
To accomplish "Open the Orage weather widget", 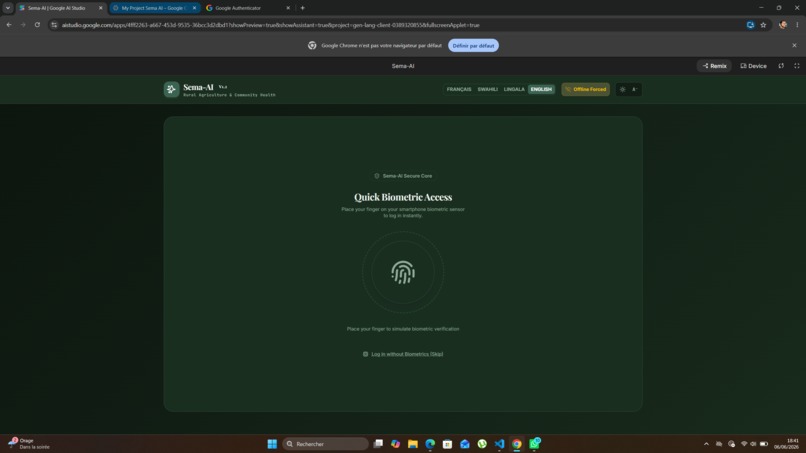I will tap(28, 444).
